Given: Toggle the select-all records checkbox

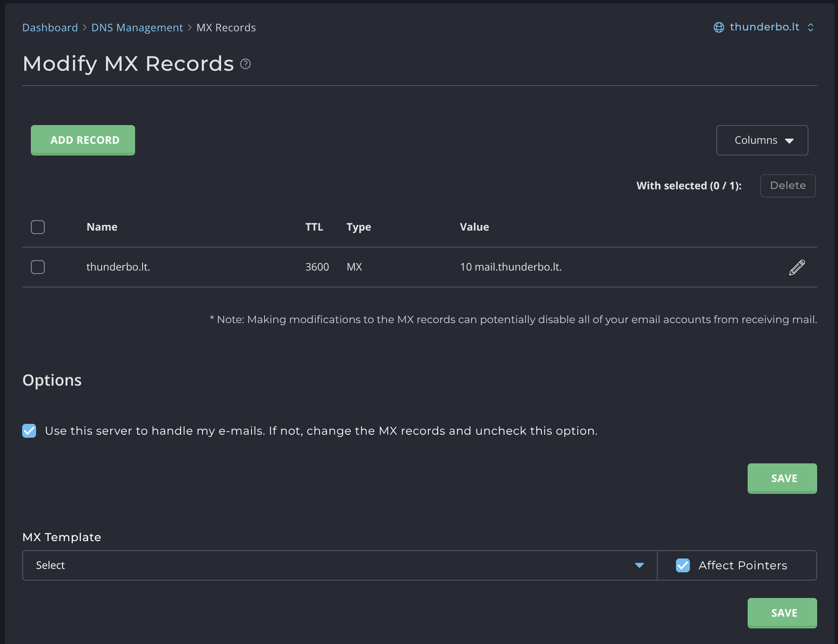Looking at the screenshot, I should click(38, 227).
